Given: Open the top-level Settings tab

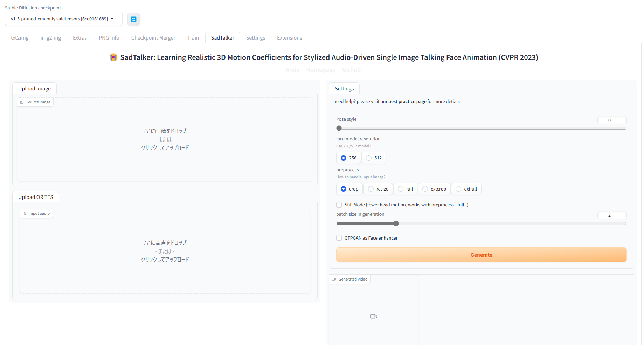Looking at the screenshot, I should coord(256,38).
